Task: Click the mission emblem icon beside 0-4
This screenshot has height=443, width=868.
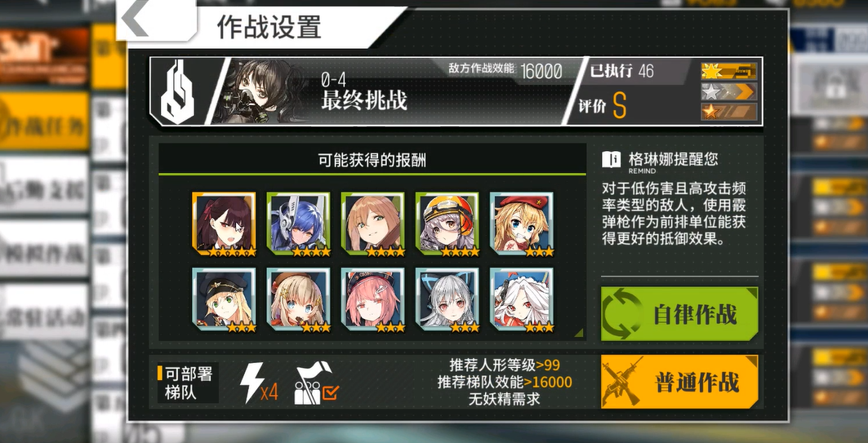Action: coord(176,91)
